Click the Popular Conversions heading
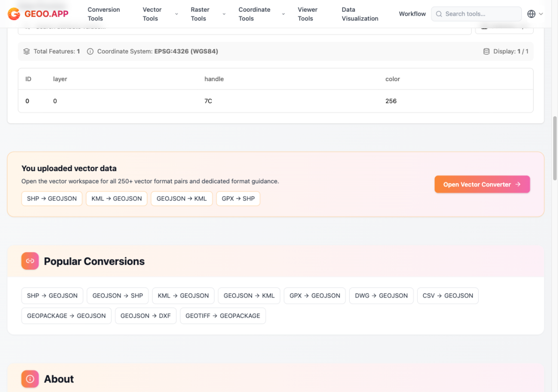Screen dimensions: 558x392 click(x=94, y=261)
